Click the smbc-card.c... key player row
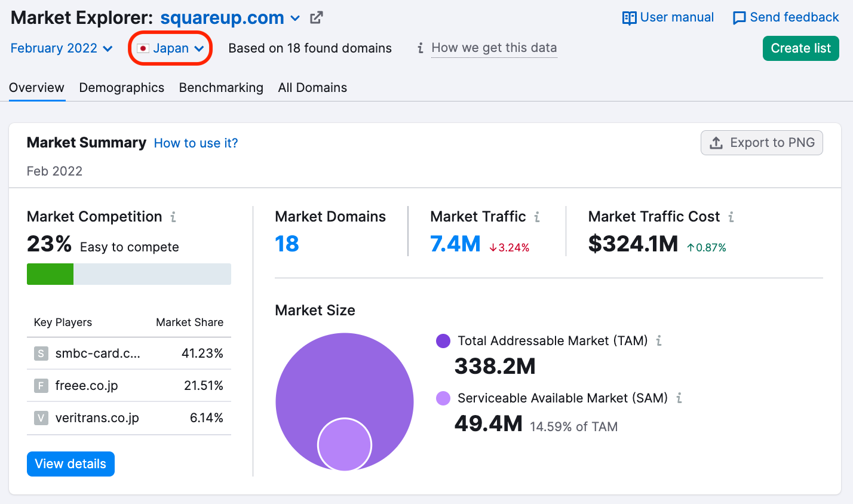 coord(129,354)
